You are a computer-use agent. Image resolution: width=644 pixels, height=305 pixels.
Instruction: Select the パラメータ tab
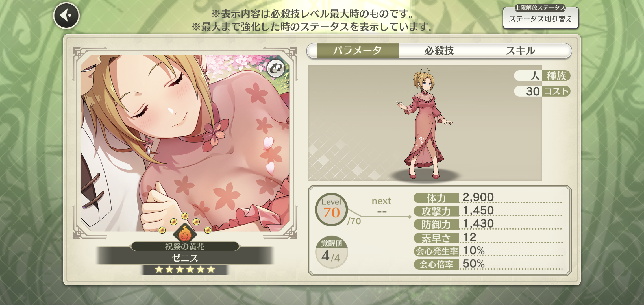[358, 51]
